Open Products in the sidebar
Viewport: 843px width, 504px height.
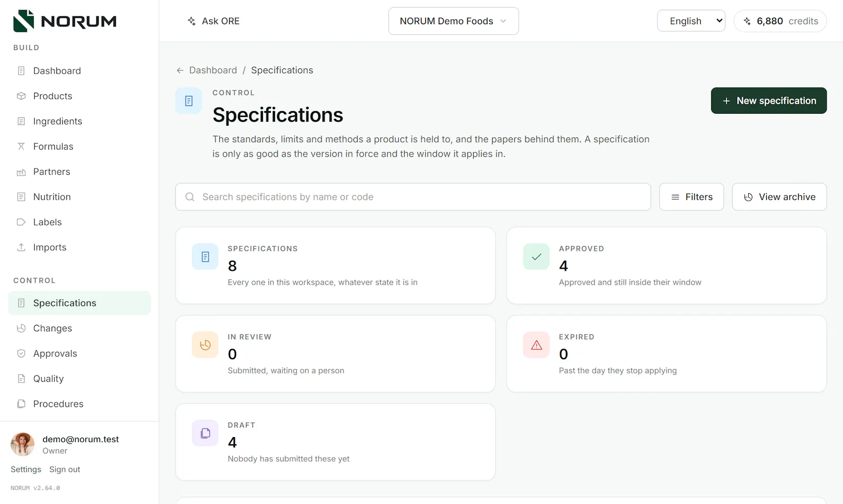[80, 96]
